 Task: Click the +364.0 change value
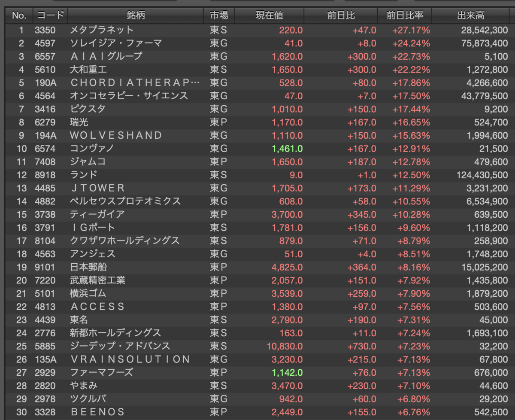(362, 267)
